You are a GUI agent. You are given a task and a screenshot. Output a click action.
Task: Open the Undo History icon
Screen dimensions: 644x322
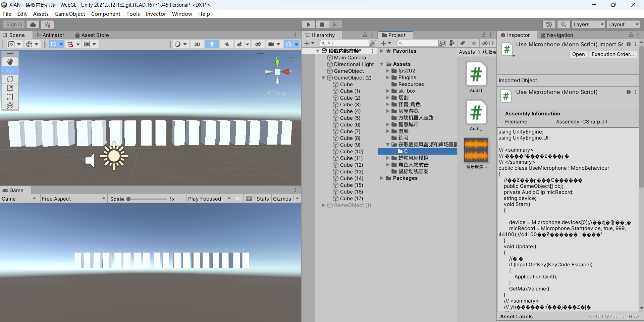(x=549, y=24)
